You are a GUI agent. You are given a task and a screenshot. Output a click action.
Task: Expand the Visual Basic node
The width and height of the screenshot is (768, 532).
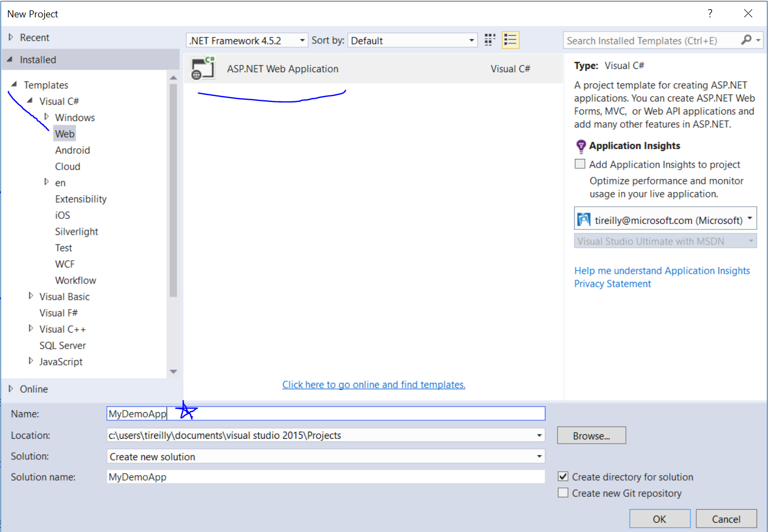[x=31, y=296]
